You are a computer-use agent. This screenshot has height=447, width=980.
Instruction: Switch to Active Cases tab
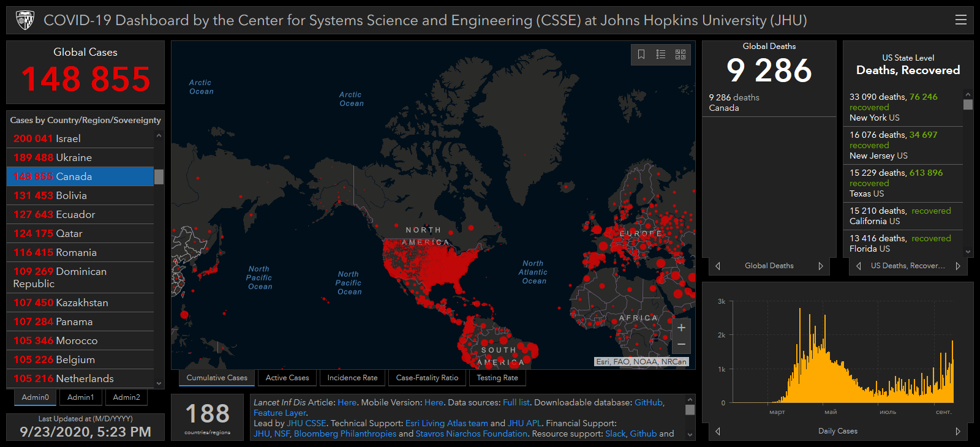[287, 378]
